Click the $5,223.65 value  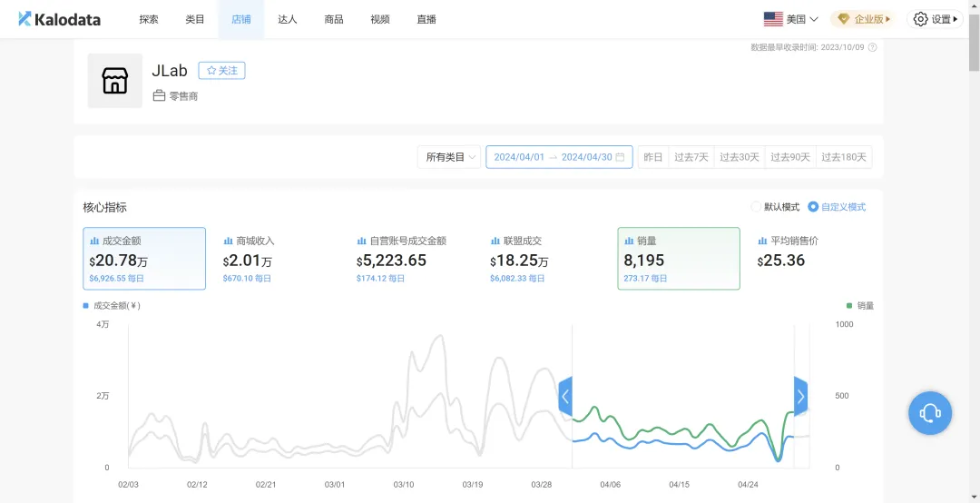coord(391,261)
